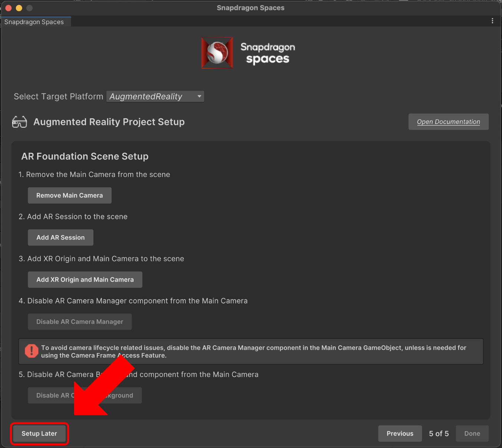Click step '3. Add XR Origin and Main Camera' text
This screenshot has width=502, height=448.
coord(102,259)
